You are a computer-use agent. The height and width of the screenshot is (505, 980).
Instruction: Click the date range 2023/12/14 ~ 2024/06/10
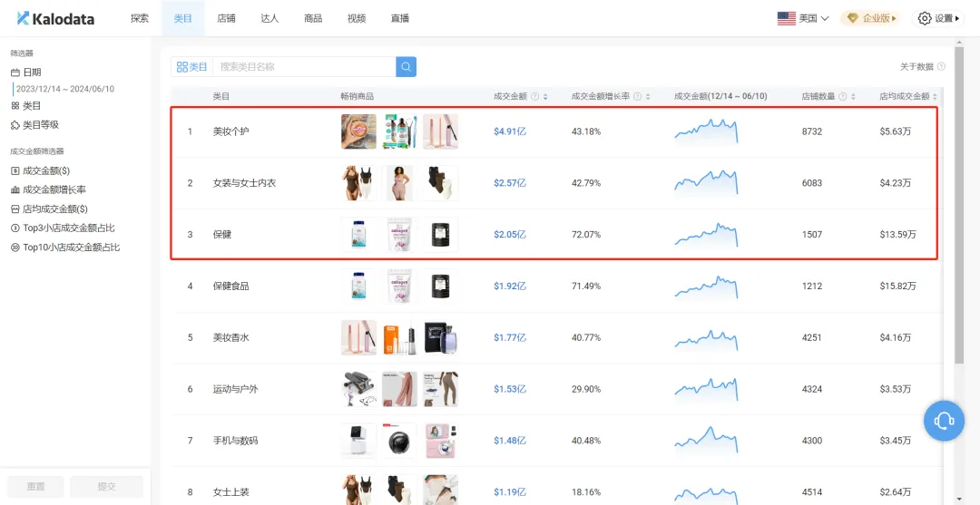pos(64,89)
